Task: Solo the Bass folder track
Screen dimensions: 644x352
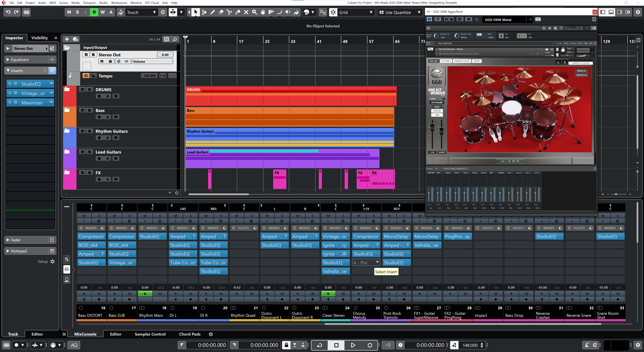Action: click(90, 110)
